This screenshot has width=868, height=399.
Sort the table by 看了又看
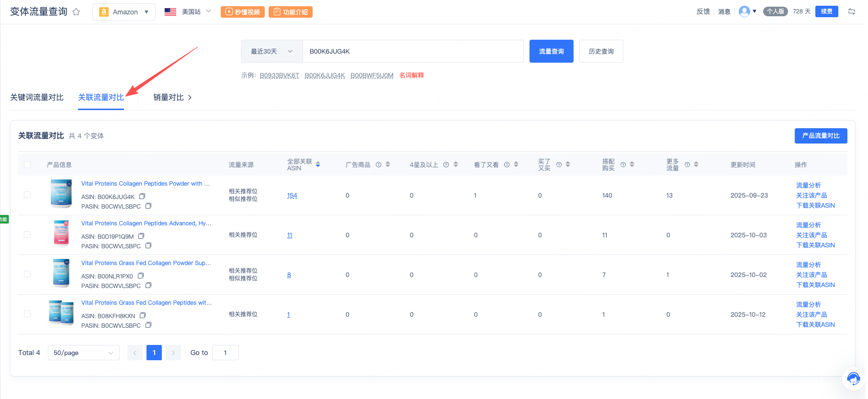click(516, 165)
